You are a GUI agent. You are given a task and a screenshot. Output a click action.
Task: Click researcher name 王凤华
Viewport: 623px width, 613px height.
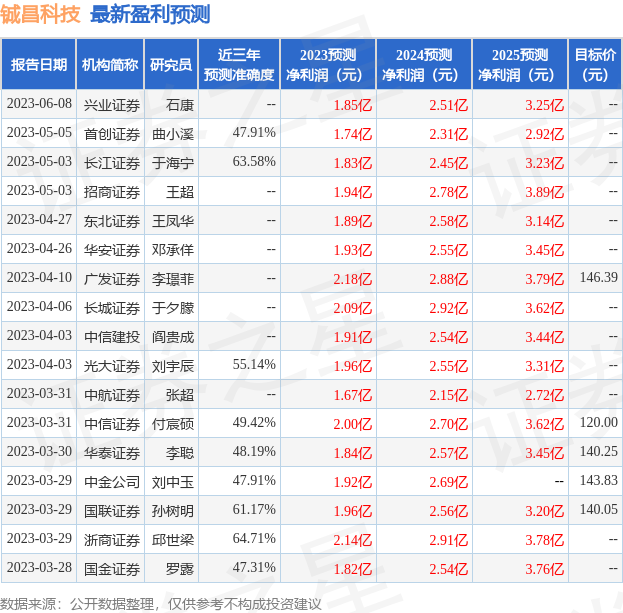pyautogui.click(x=173, y=221)
